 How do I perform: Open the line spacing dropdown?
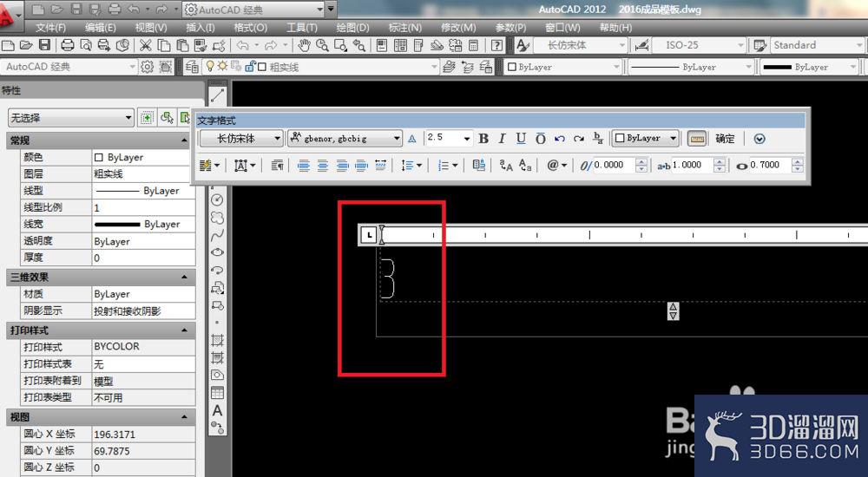411,165
